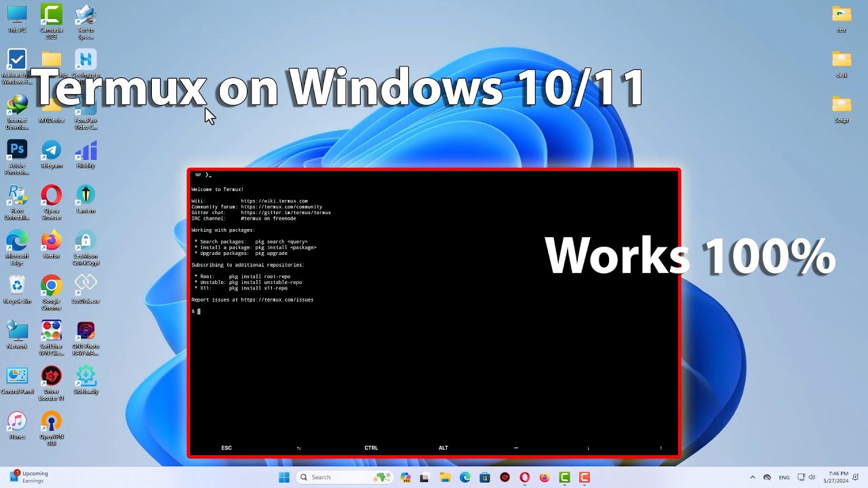Open Microsoft Edge from the taskbar
868x488 pixels.
coord(465,477)
